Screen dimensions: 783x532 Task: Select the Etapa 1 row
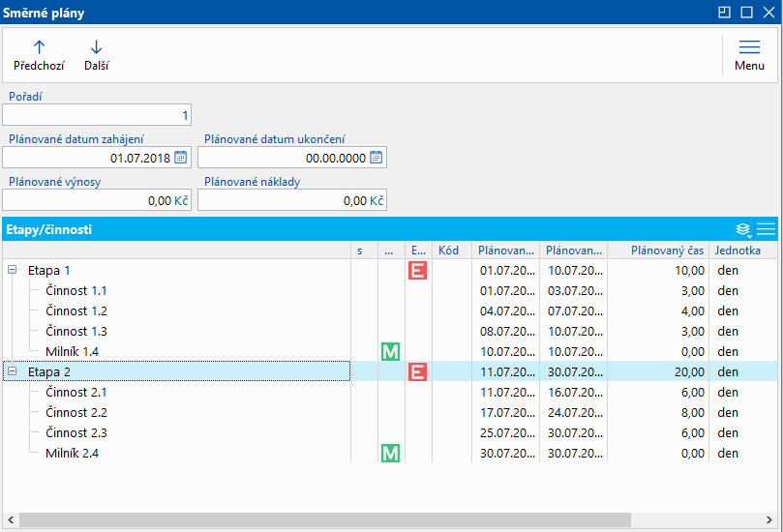[390, 271]
